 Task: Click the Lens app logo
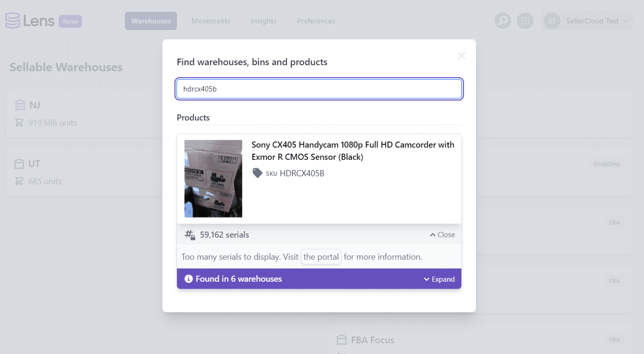coord(30,21)
